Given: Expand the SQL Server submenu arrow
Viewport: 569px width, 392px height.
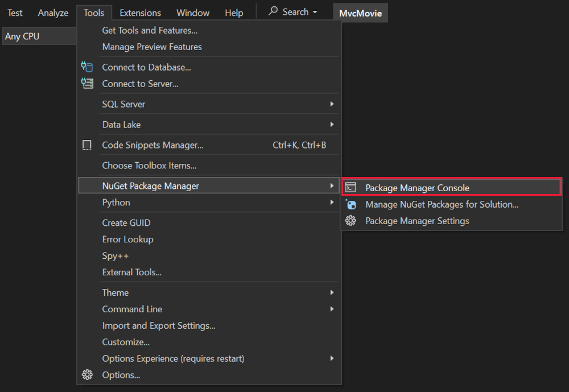Looking at the screenshot, I should (332, 104).
